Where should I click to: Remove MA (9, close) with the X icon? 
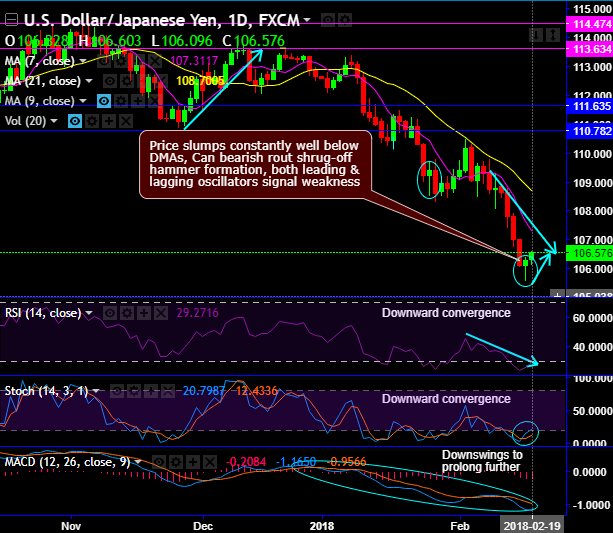154,101
